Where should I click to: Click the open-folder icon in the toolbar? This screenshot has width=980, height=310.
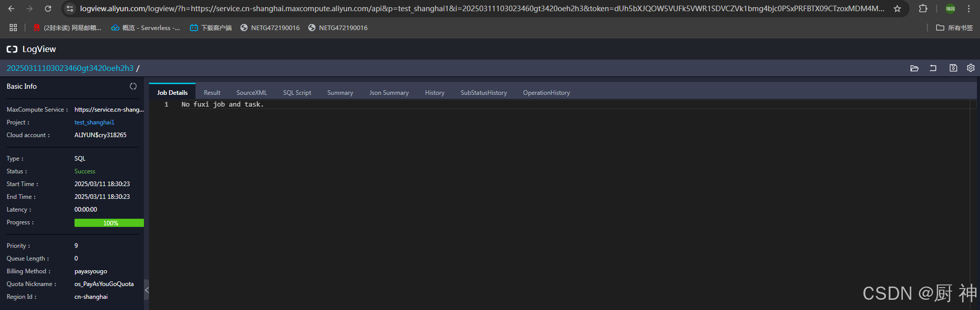point(914,68)
